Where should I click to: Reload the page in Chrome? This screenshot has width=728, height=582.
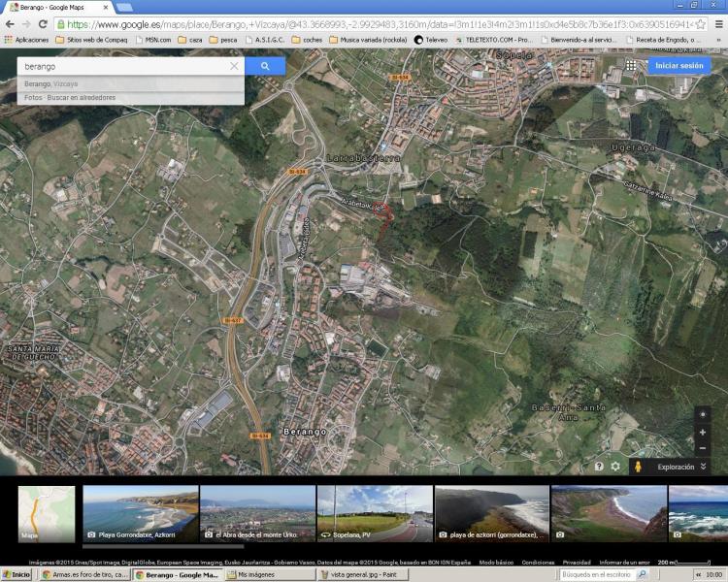point(42,23)
